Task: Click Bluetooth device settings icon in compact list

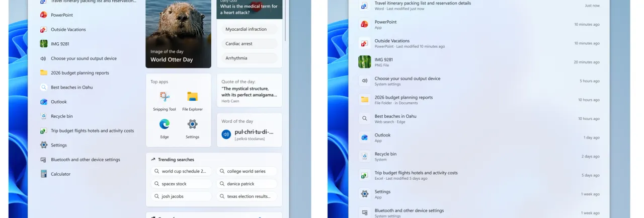Action: 44,160
